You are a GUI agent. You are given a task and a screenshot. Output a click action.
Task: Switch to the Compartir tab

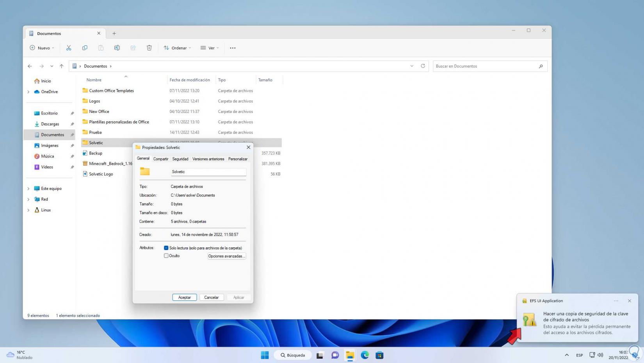161,159
